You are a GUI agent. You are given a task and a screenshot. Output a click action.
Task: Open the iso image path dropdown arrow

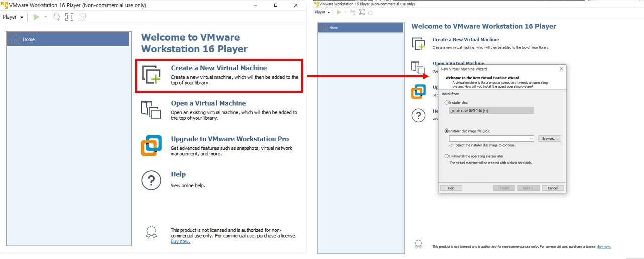[x=531, y=138]
